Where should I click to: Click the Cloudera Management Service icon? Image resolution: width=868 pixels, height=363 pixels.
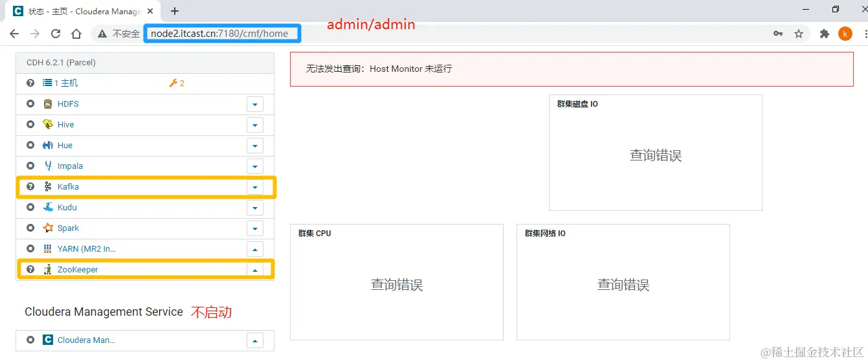[x=48, y=340]
